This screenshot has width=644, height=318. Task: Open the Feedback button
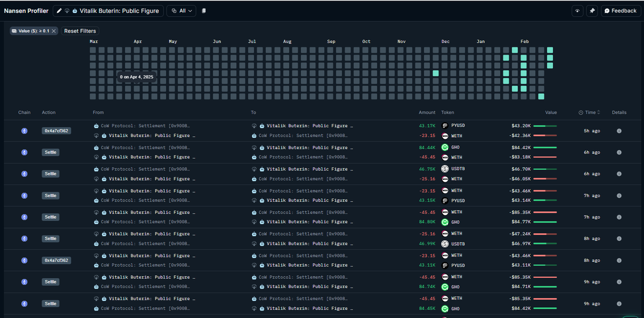coord(620,11)
